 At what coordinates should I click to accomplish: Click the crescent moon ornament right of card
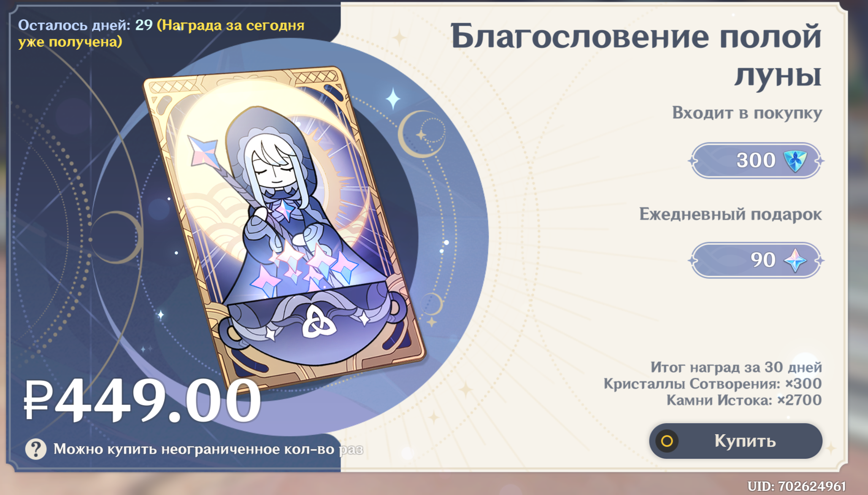click(421, 134)
